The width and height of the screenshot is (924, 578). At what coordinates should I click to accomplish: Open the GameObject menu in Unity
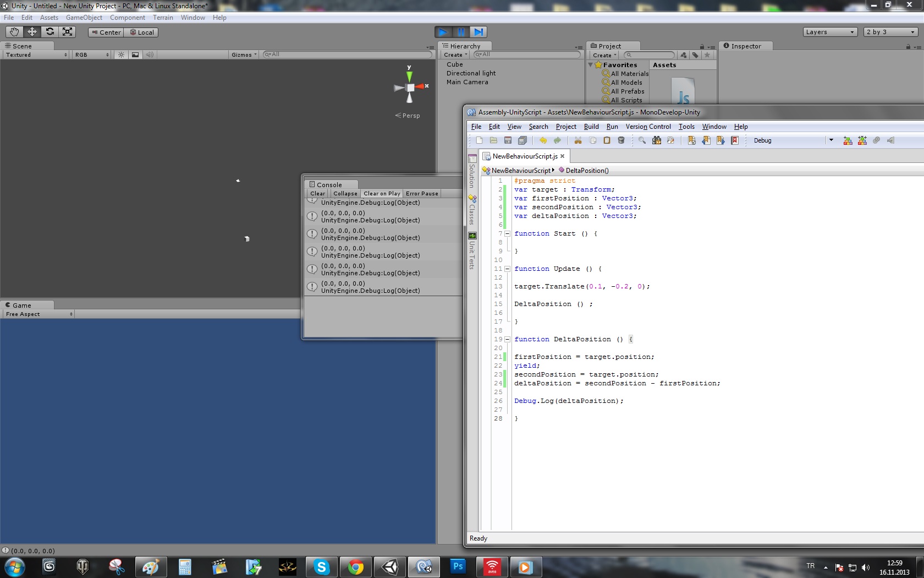[84, 18]
